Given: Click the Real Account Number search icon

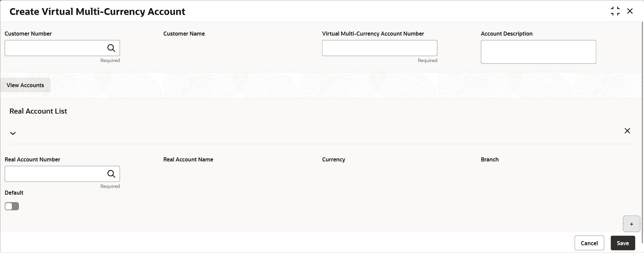Looking at the screenshot, I should 111,174.
